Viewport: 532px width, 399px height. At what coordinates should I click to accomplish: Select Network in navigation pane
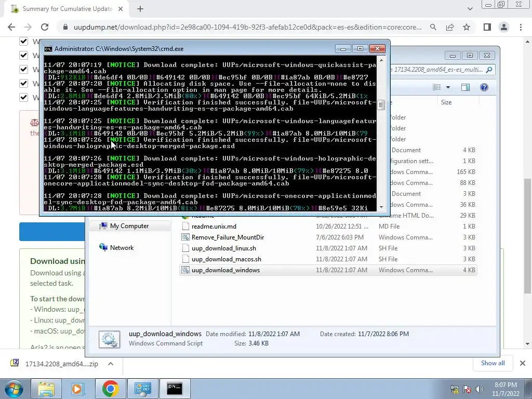[x=122, y=248]
